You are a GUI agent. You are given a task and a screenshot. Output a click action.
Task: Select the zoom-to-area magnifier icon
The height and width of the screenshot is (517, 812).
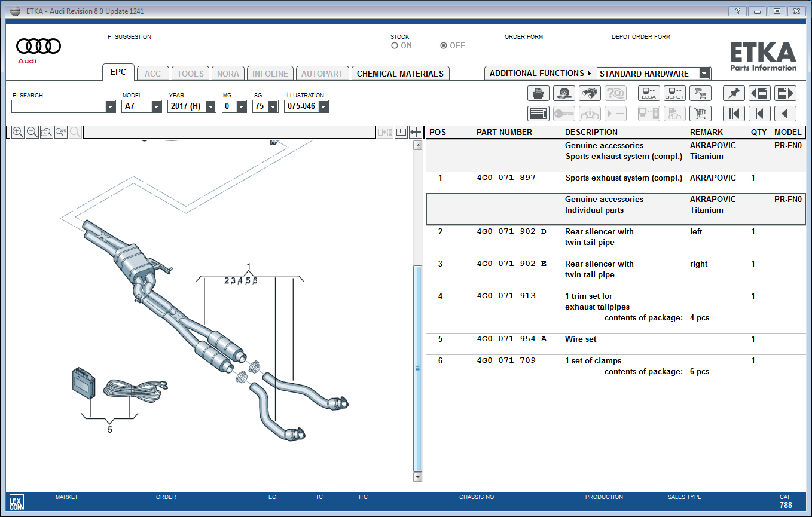pos(47,132)
